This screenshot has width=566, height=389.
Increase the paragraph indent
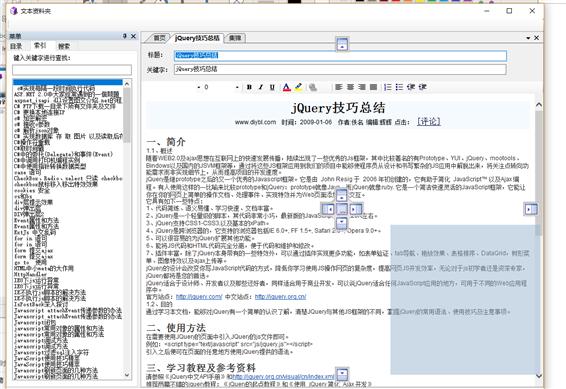click(422, 87)
